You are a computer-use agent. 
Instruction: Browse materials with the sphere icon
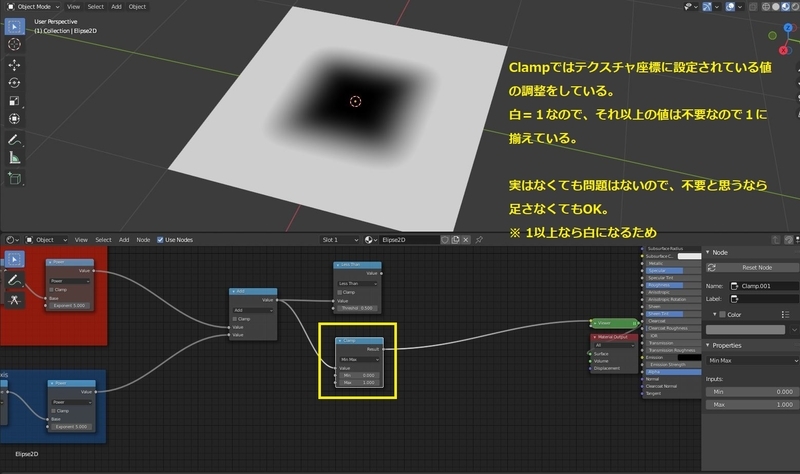click(x=371, y=240)
